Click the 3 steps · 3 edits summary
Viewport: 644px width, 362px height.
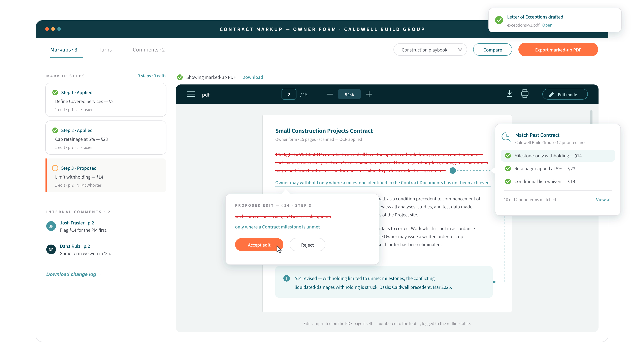(x=152, y=76)
